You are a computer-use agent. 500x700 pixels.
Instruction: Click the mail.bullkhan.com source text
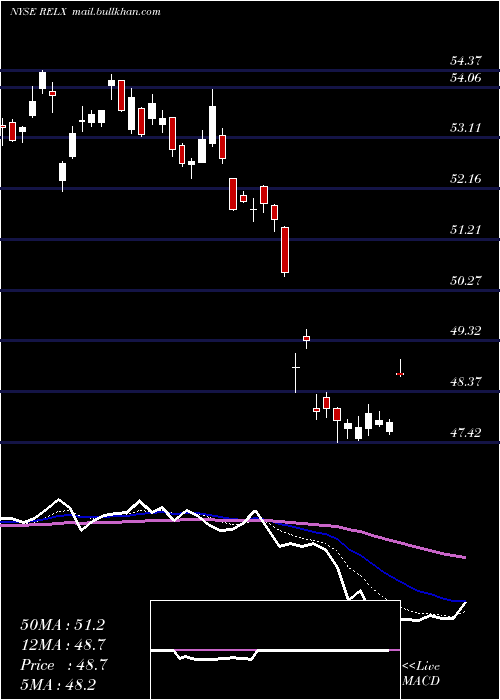(x=116, y=12)
